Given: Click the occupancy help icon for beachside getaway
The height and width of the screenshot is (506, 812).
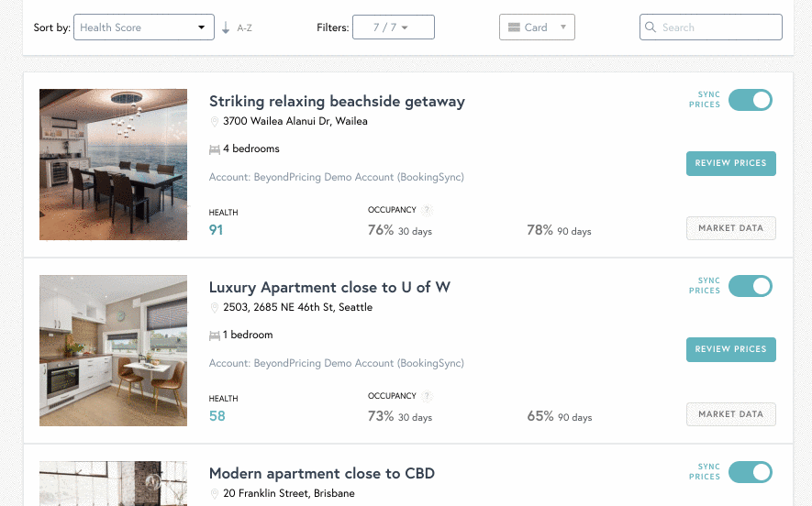Looking at the screenshot, I should [x=427, y=210].
